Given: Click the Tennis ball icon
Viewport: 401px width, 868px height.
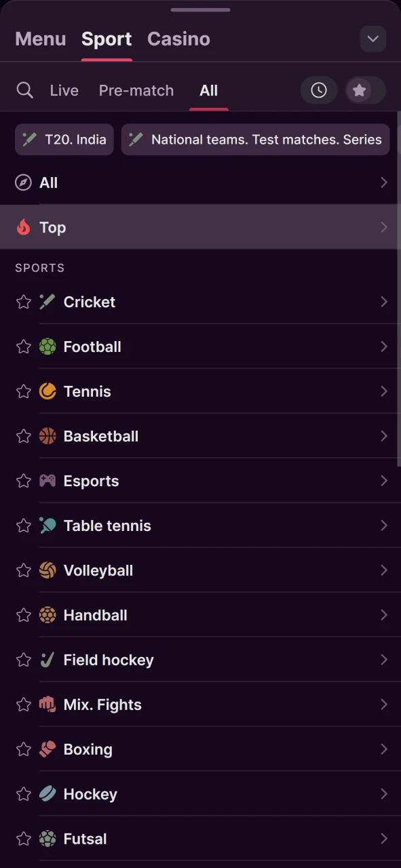Looking at the screenshot, I should pos(46,391).
